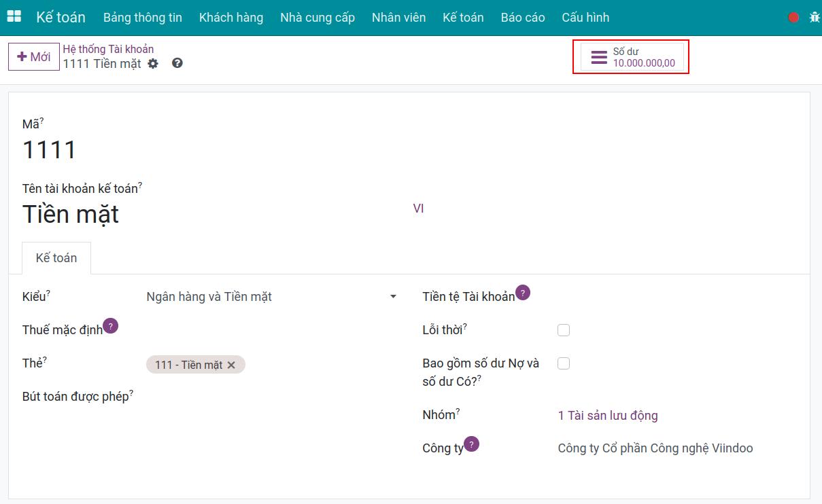This screenshot has width=822, height=504.
Task: Open the Nhân viên menu
Action: tap(399, 18)
